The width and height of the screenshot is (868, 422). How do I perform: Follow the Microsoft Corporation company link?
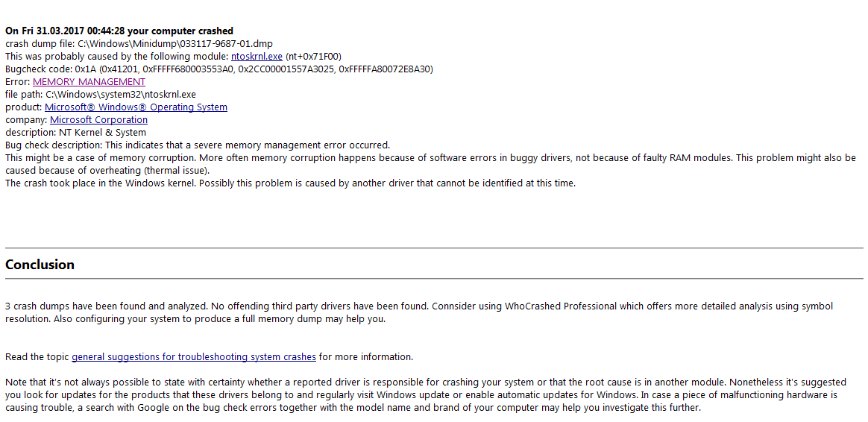coord(98,120)
